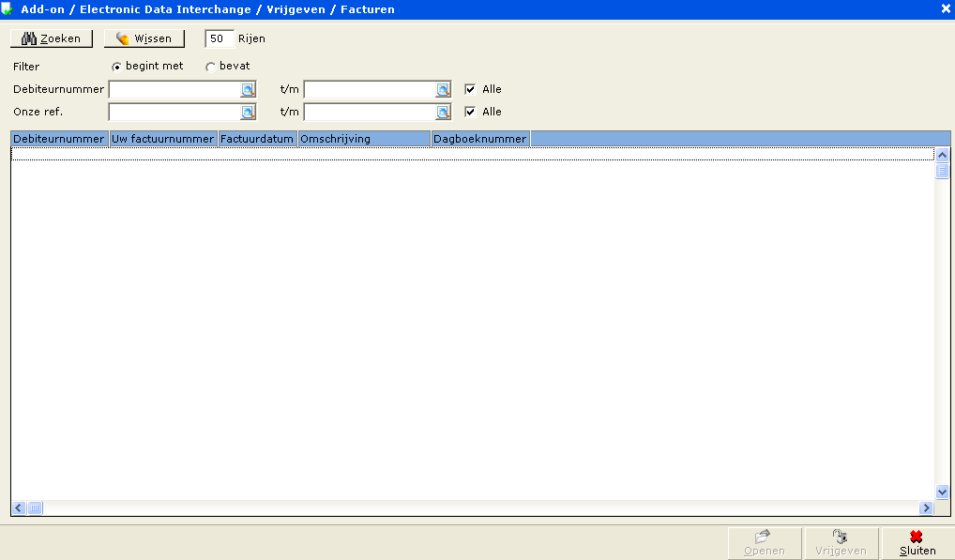Select the 'begint met' filter option
Screen dimensions: 955x560
tap(117, 67)
